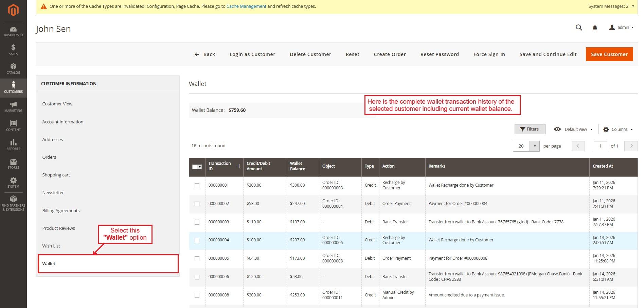Open the per page size dropdown arrow
This screenshot has width=644, height=308.
(535, 146)
